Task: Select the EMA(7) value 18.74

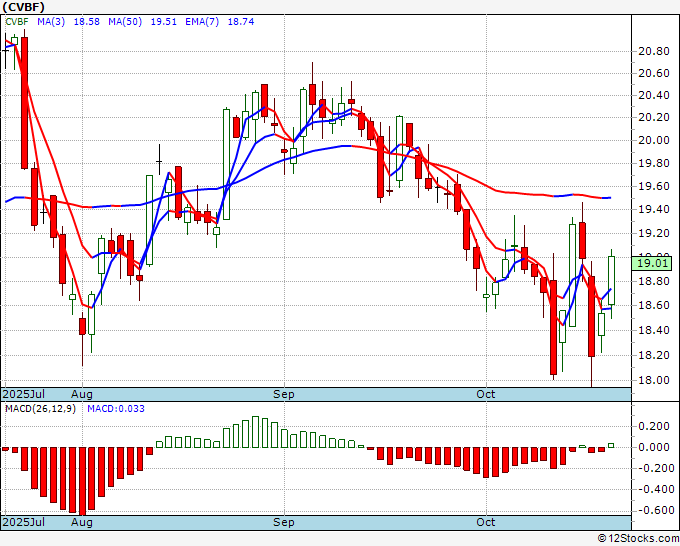Action: click(x=241, y=22)
